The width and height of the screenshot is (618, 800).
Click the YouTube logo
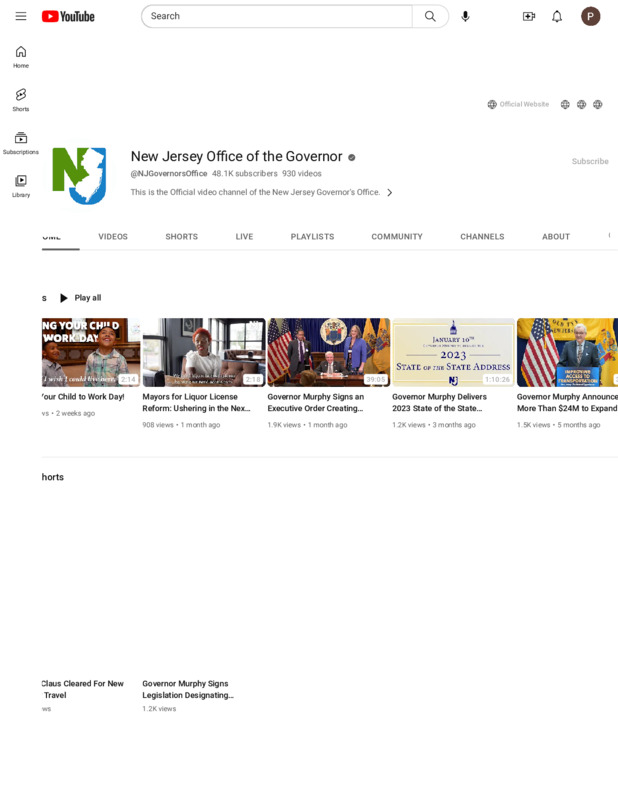click(68, 16)
